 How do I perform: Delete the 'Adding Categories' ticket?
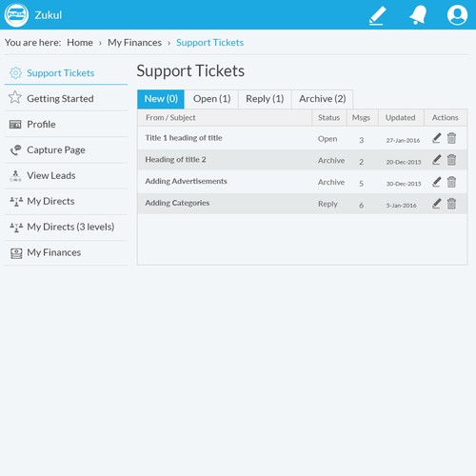(451, 204)
